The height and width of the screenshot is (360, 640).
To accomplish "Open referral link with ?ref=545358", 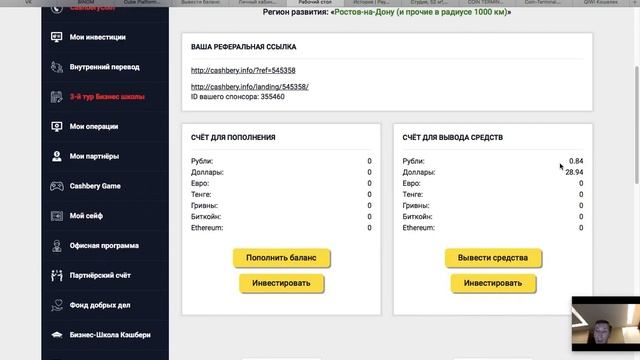I will point(243,70).
